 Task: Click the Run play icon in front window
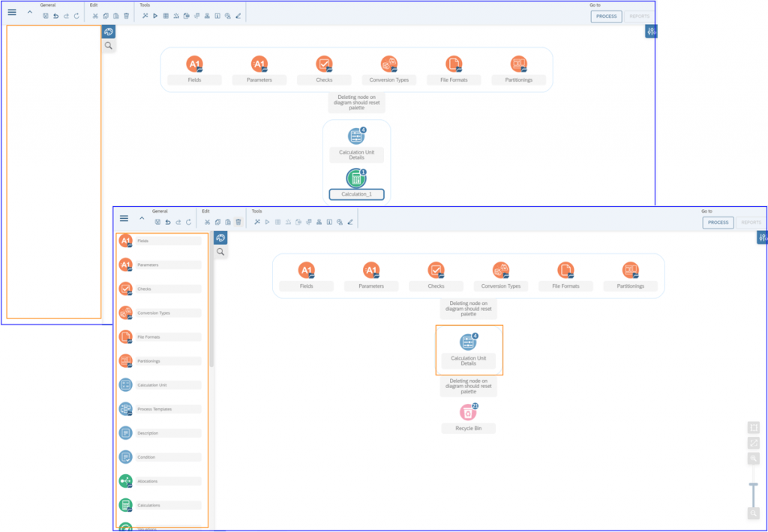click(268, 223)
